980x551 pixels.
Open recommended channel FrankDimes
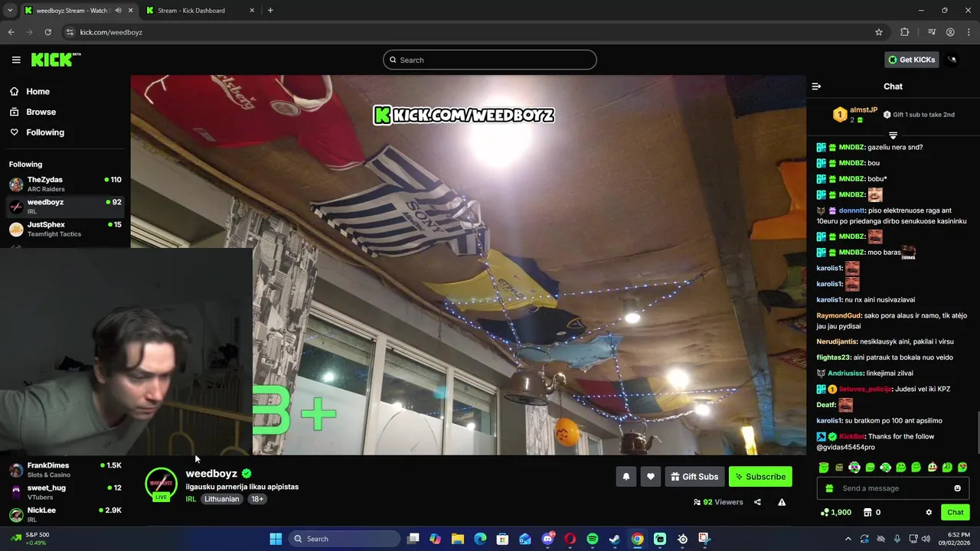tap(65, 470)
